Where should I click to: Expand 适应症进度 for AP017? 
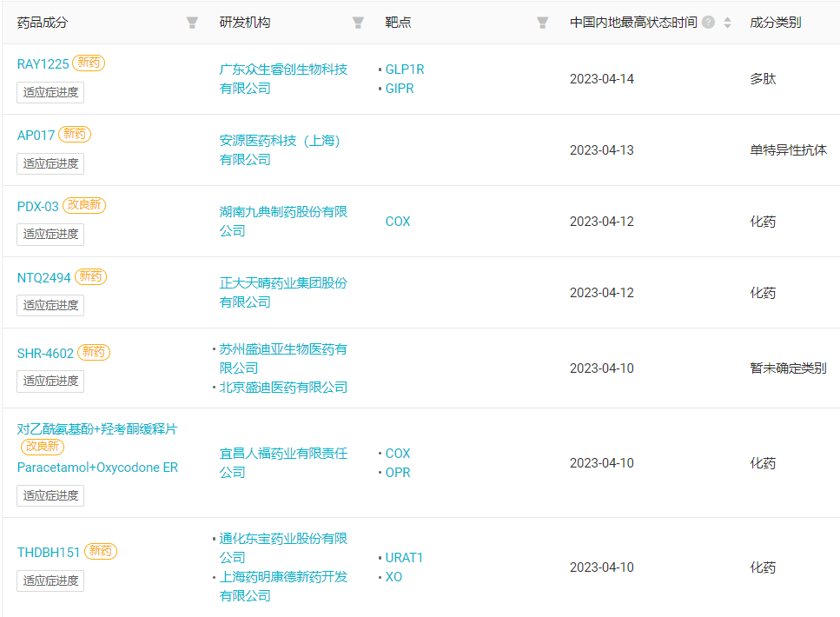click(50, 163)
